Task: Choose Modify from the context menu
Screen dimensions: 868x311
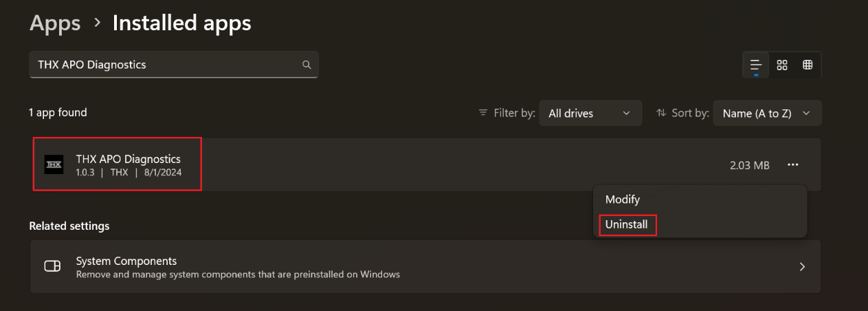Action: pos(623,200)
